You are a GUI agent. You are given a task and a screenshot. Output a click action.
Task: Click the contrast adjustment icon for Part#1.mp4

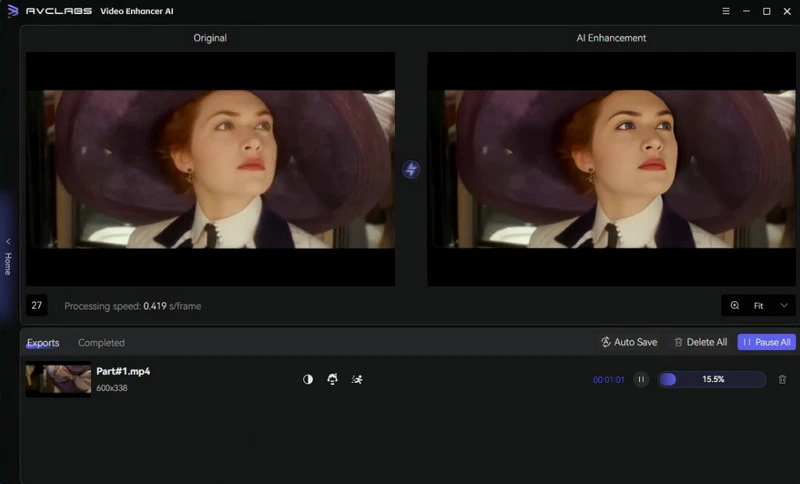308,379
